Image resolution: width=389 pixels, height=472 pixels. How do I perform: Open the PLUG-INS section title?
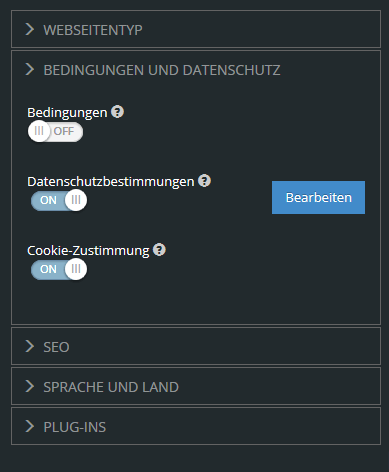75,427
